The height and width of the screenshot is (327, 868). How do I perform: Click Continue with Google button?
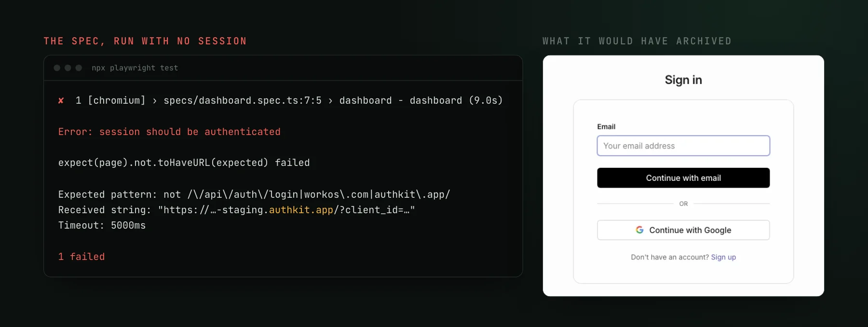point(683,230)
